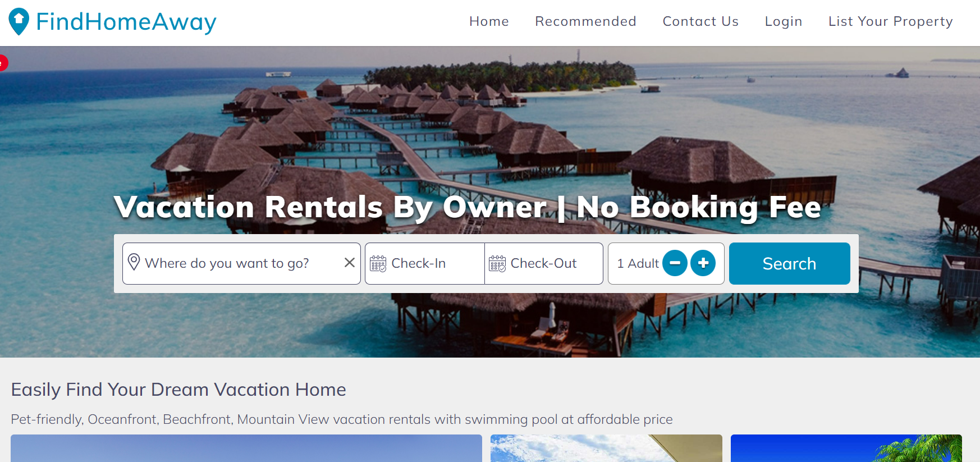This screenshot has width=980, height=462.
Task: Click the location pin icon in destination field
Action: [134, 262]
